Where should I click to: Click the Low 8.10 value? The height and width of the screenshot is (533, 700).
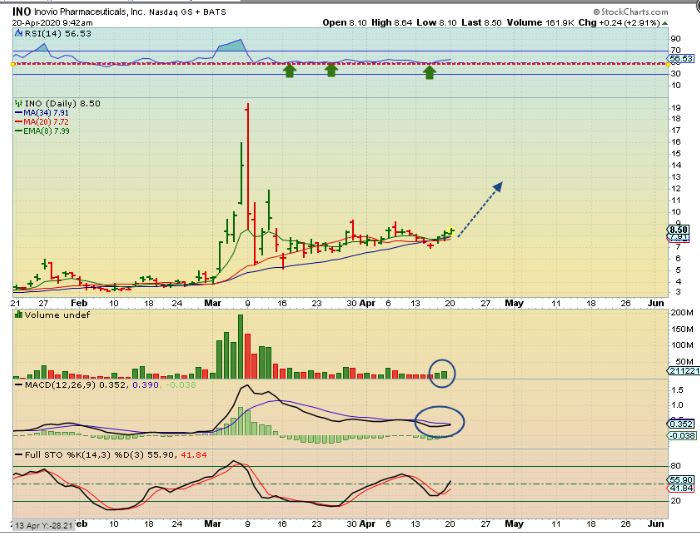coord(436,23)
